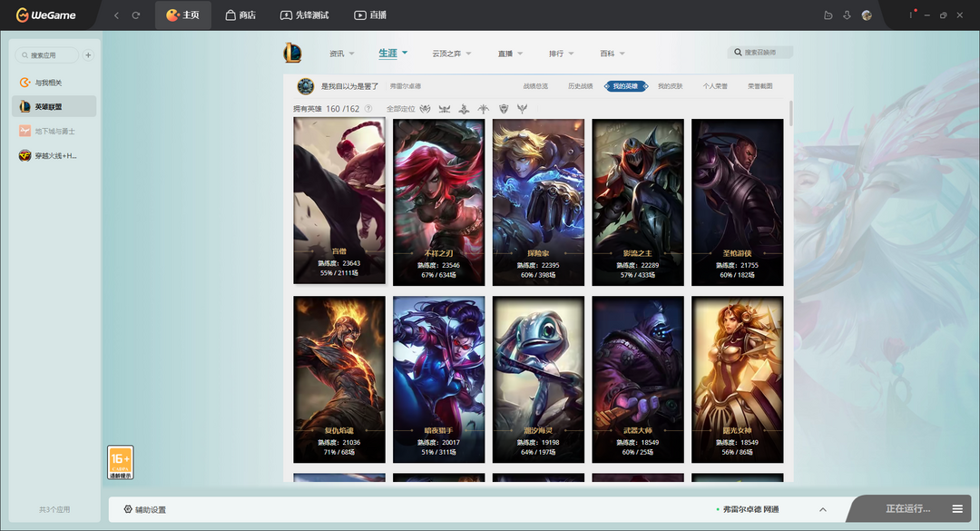This screenshot has width=980, height=531.
Task: Click the 搜索应用 search field
Action: [47, 55]
